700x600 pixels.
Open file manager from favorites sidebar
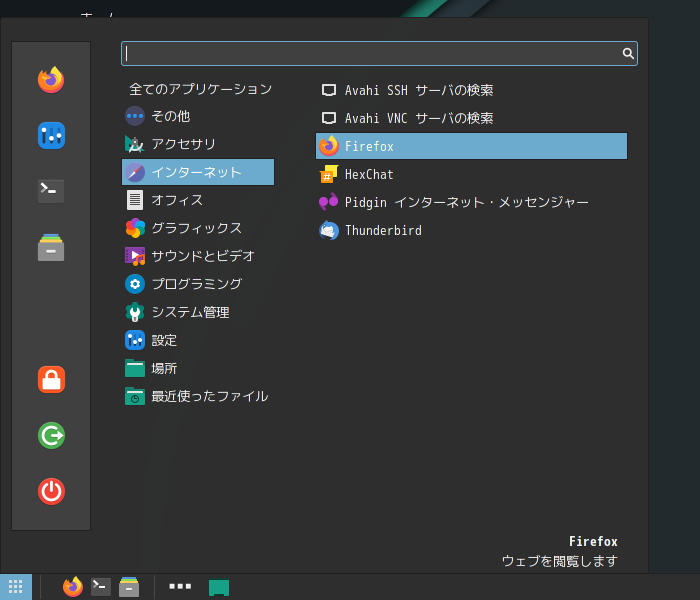(51, 247)
